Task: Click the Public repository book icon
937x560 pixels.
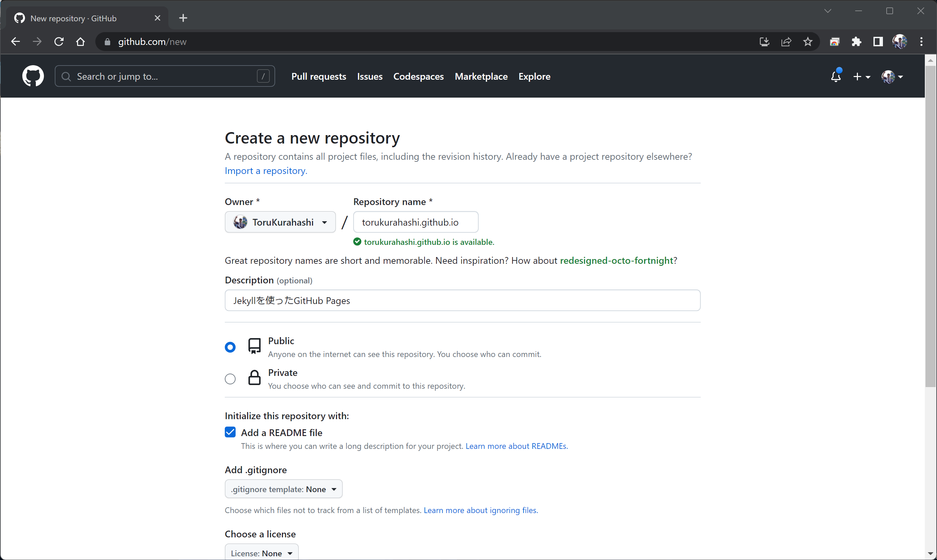Action: [255, 346]
